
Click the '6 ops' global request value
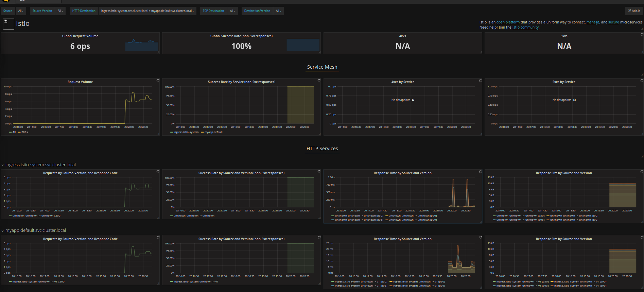(80, 46)
